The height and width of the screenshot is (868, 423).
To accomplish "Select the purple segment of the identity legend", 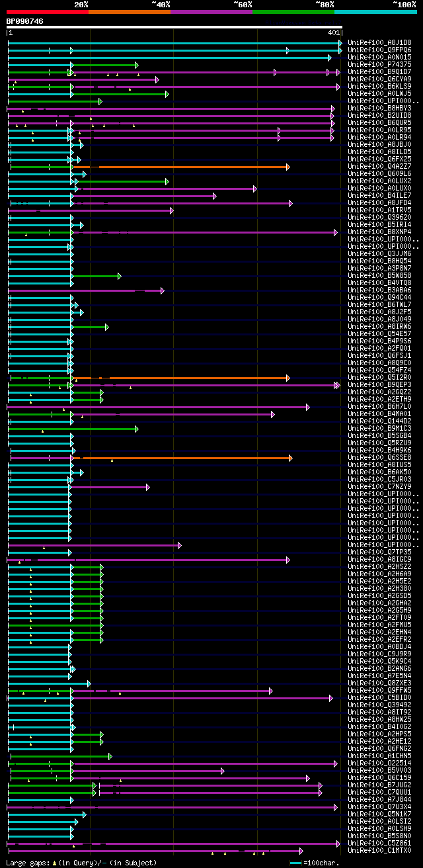I will pyautogui.click(x=211, y=12).
